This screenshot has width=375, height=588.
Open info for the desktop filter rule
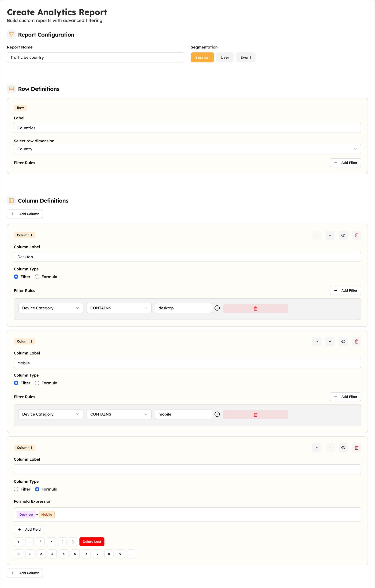[217, 308]
